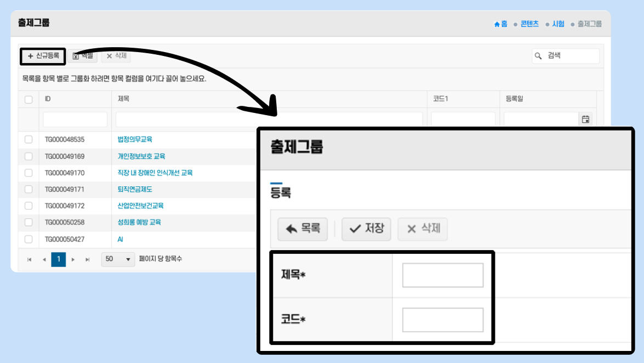Click the 저장 save button with checkmark
The width and height of the screenshot is (644, 363).
pyautogui.click(x=366, y=229)
